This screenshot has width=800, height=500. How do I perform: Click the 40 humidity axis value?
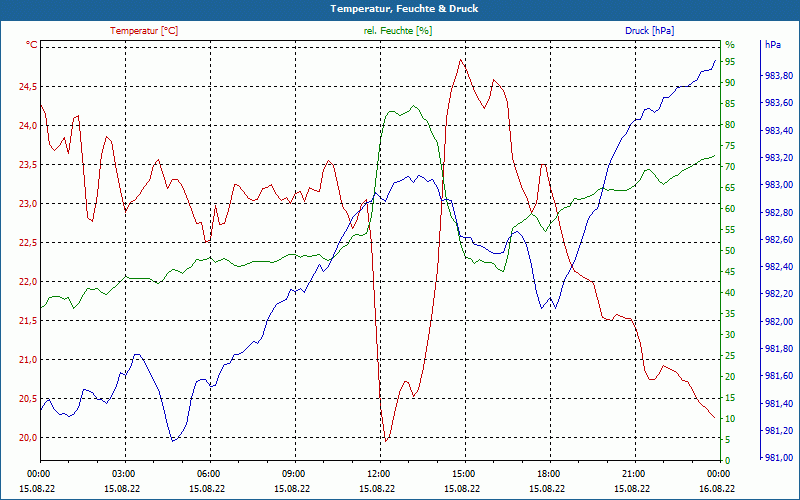tap(730, 292)
